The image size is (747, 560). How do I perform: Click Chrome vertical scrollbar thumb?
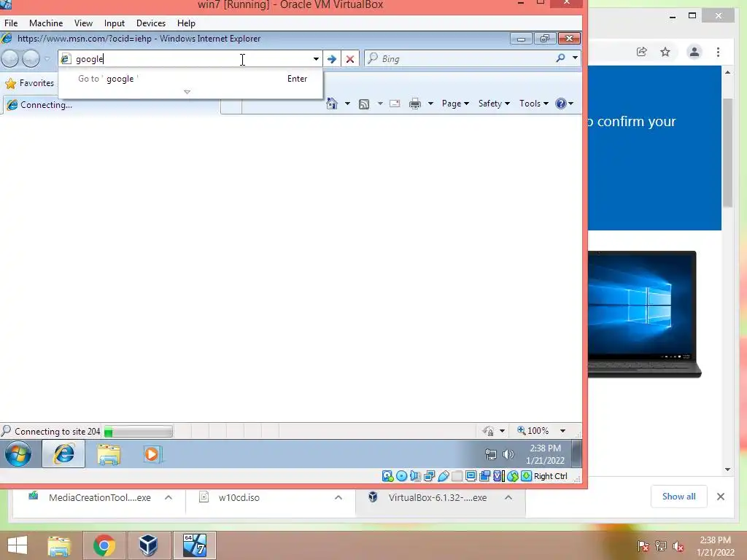pyautogui.click(x=727, y=152)
